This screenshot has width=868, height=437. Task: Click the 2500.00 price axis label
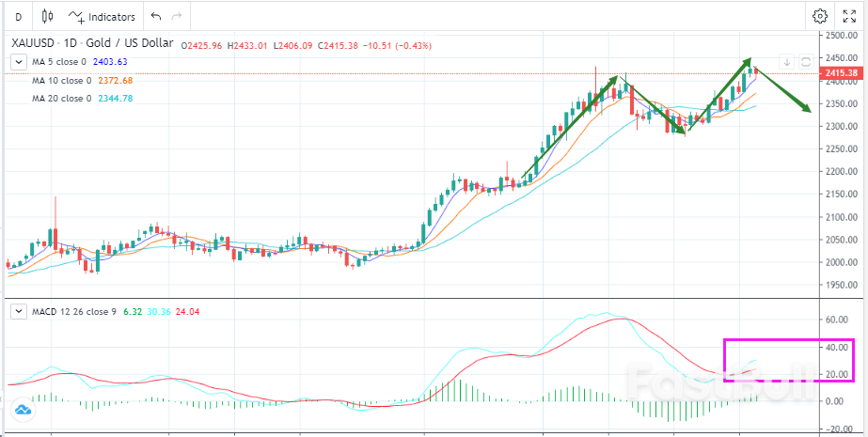point(843,36)
